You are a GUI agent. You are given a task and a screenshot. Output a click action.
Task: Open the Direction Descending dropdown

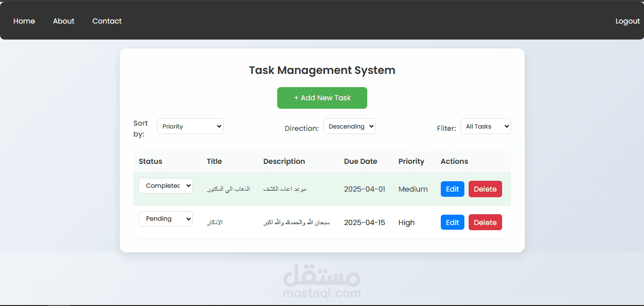pyautogui.click(x=349, y=126)
